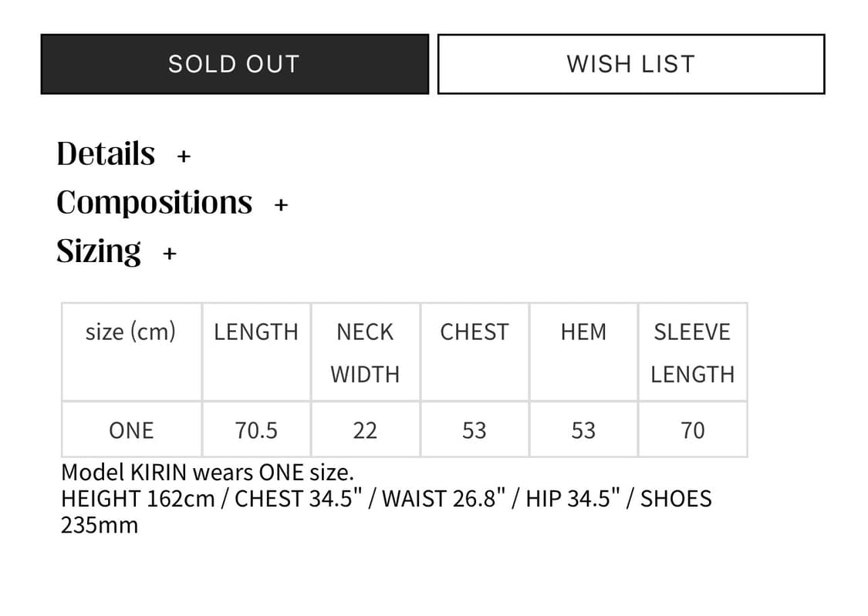Select the 'size (cm)' header cell

[x=131, y=332]
